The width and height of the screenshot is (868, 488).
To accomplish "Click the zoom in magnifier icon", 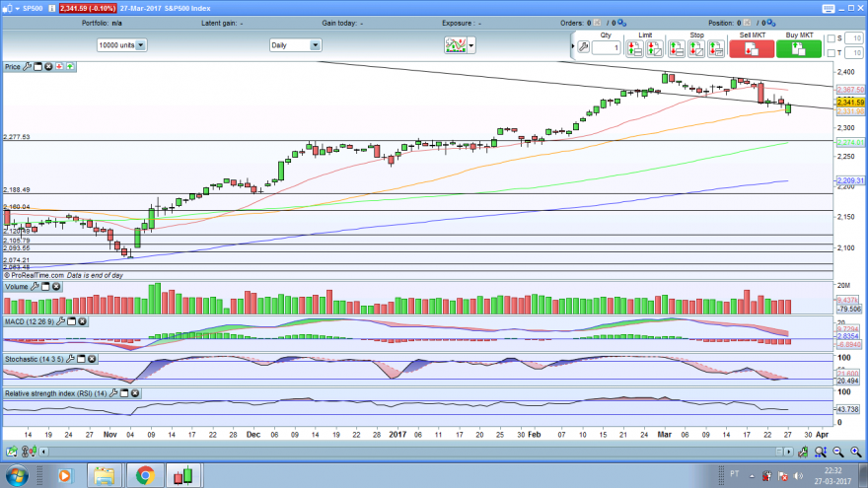I will (x=856, y=453).
